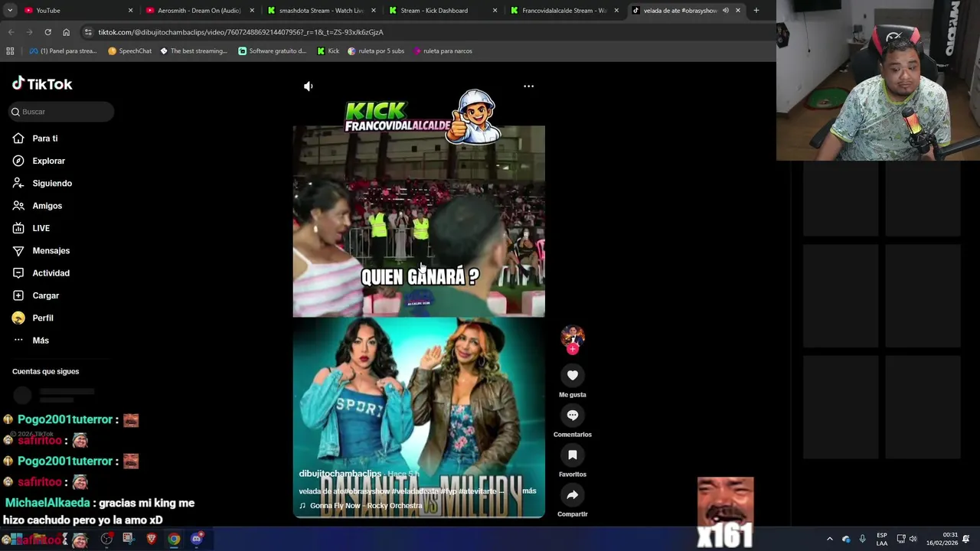The height and width of the screenshot is (551, 980).
Task: Open 'ruleta por 5 subs' bookmark
Action: (x=376, y=51)
